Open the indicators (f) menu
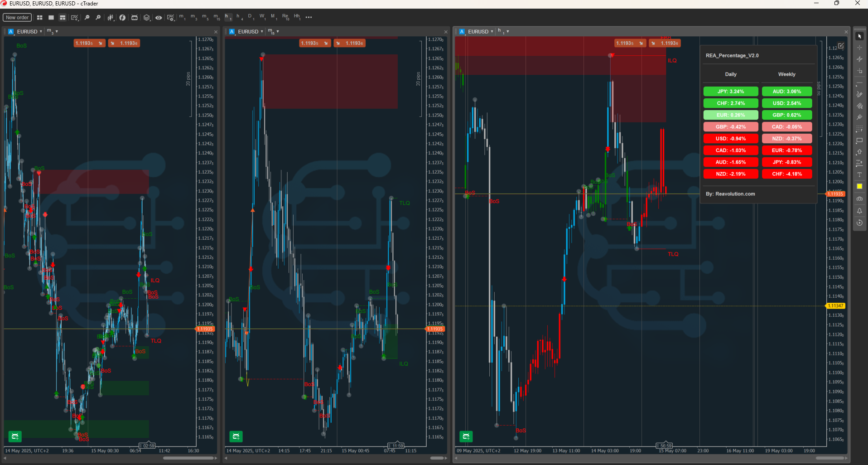 [x=122, y=18]
